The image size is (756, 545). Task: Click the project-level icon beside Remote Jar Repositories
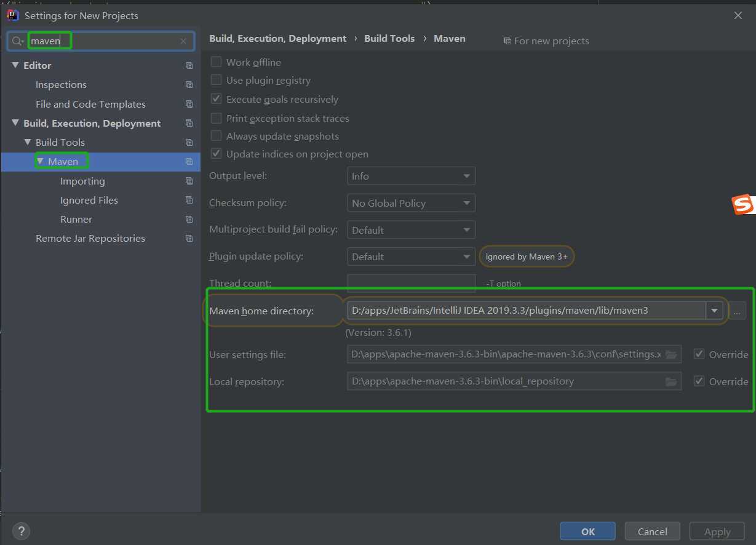click(189, 238)
